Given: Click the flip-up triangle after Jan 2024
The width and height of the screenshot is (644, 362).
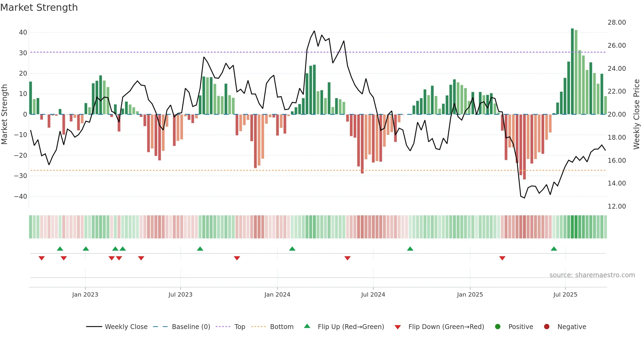Looking at the screenshot, I should click(292, 249).
